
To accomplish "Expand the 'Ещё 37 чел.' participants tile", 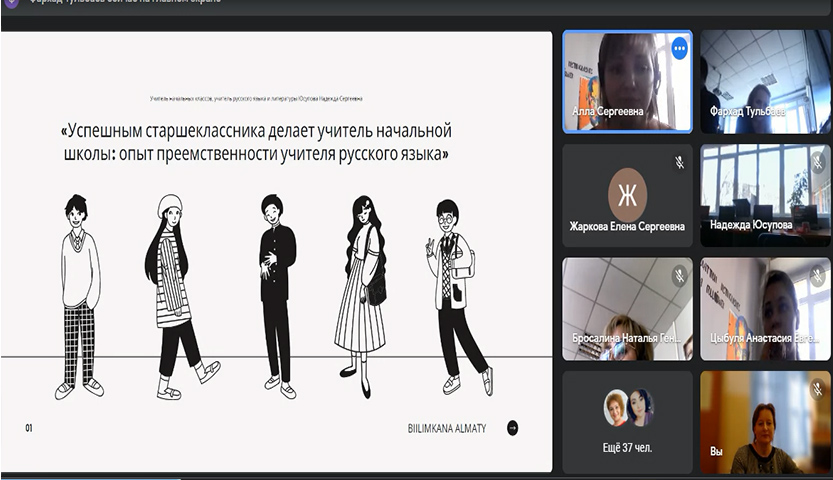I will (x=628, y=422).
